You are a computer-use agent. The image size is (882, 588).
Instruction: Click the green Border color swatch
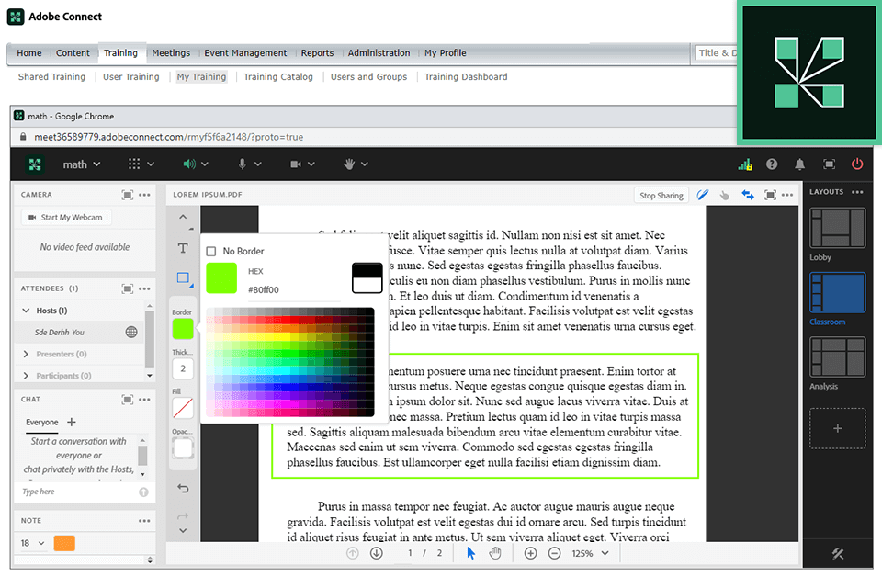click(183, 329)
